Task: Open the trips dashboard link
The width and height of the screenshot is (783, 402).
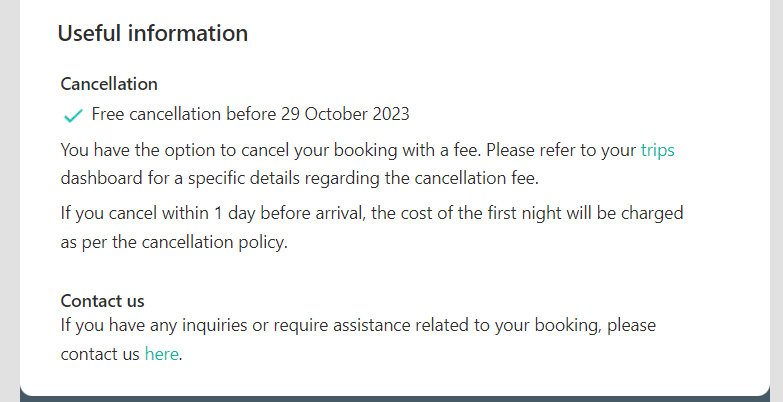Action: (658, 150)
